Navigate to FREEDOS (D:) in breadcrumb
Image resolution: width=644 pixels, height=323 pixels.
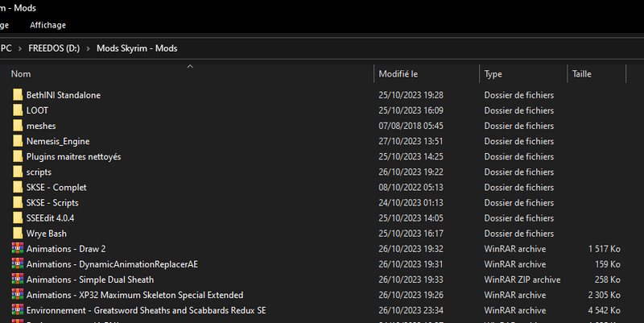point(55,48)
